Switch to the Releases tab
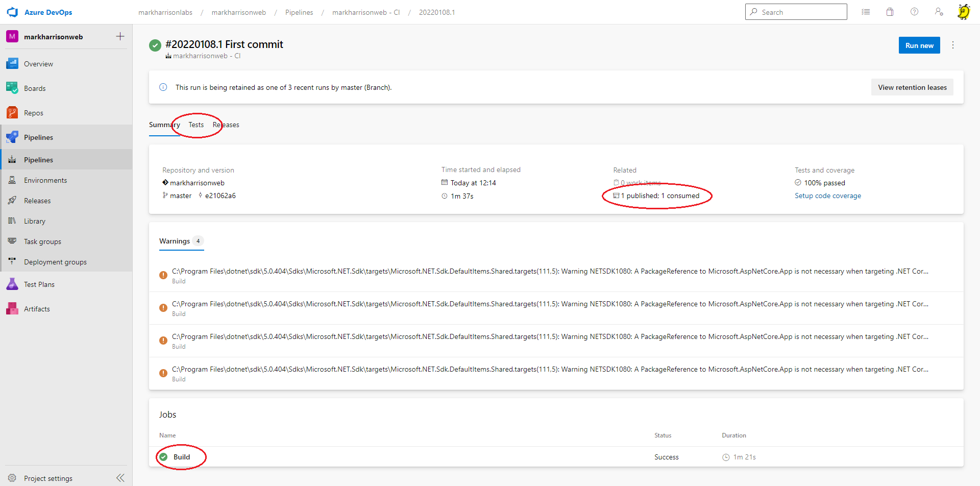 pos(226,125)
